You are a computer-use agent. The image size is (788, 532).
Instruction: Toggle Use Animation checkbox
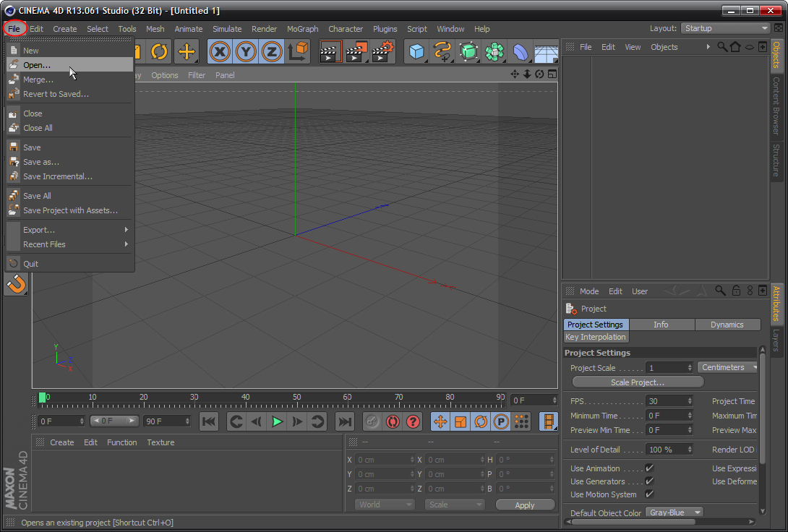coord(649,468)
